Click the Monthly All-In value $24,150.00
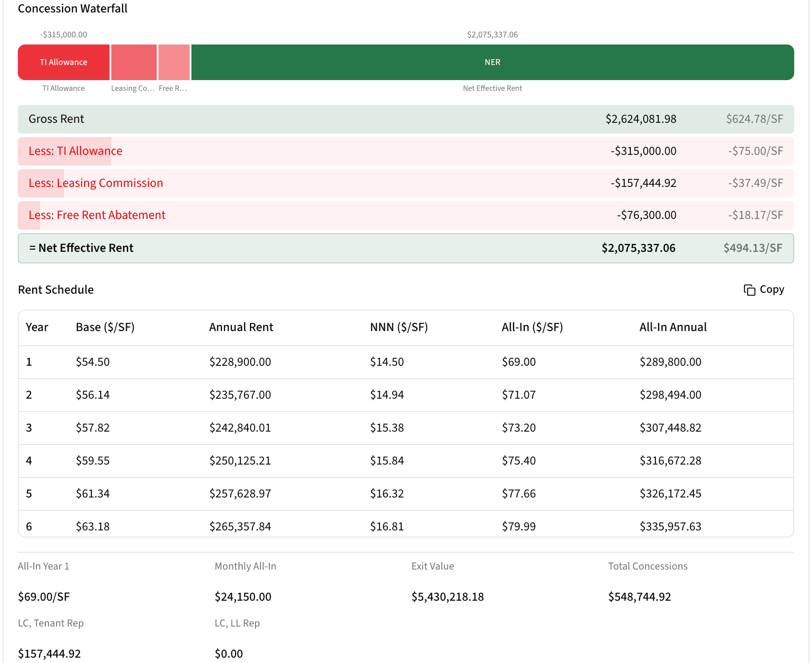This screenshot has height=663, width=812. pos(243,597)
